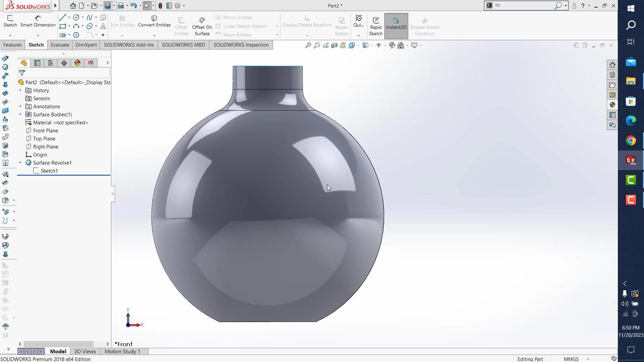Open the Rapid Sketch tool
Image resolution: width=644 pixels, height=362 pixels.
point(376,26)
